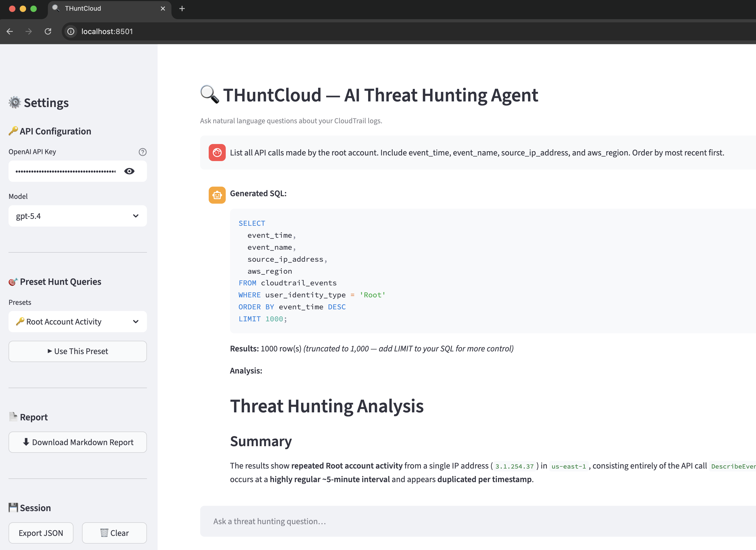
Task: Expand the Root Account Activity presets dropdown
Action: tap(77, 322)
